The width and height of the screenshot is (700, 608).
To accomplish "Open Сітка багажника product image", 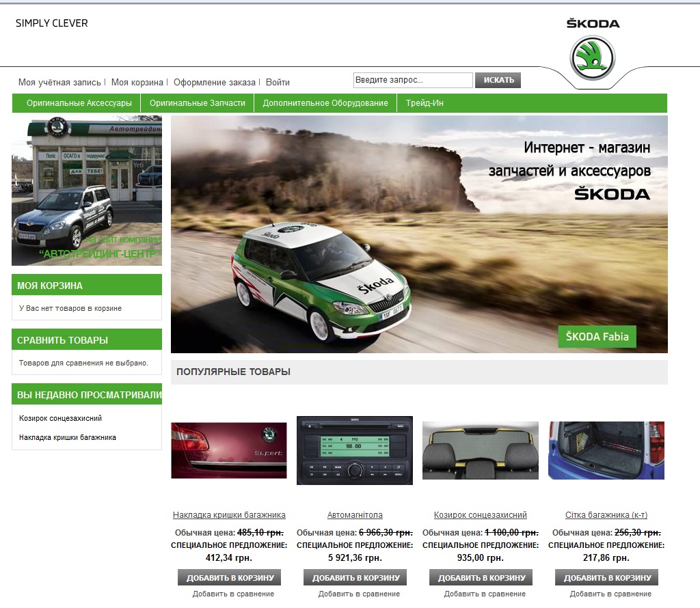I will click(606, 451).
